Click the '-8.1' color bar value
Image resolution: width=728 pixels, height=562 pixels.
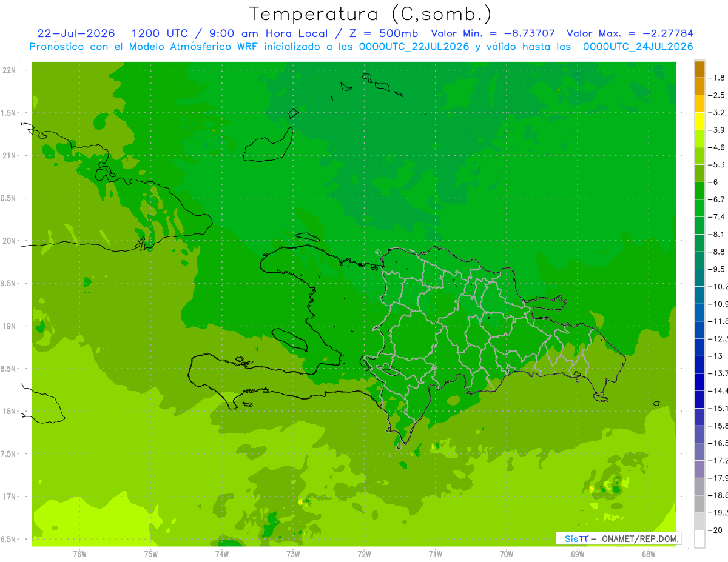coord(716,234)
